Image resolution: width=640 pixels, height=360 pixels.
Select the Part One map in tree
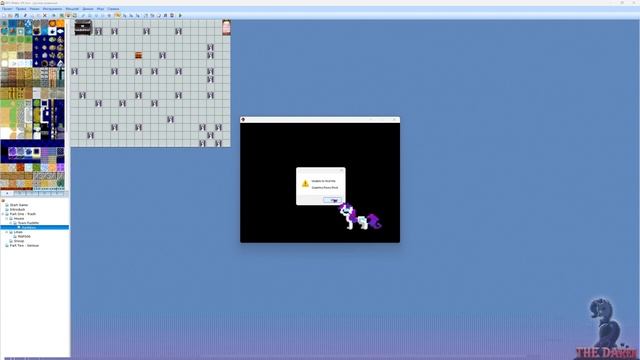pyautogui.click(x=23, y=214)
